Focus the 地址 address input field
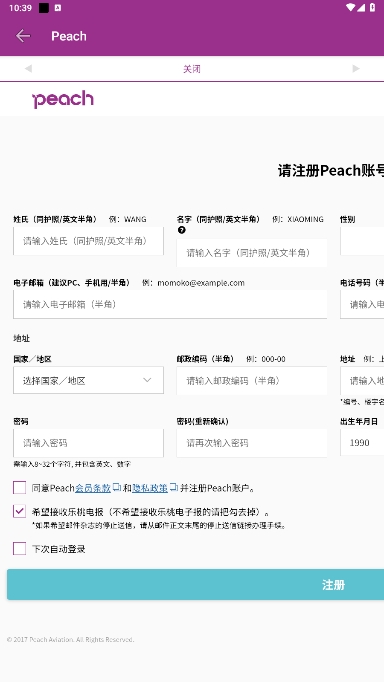This screenshot has height=682, width=384. (x=362, y=381)
